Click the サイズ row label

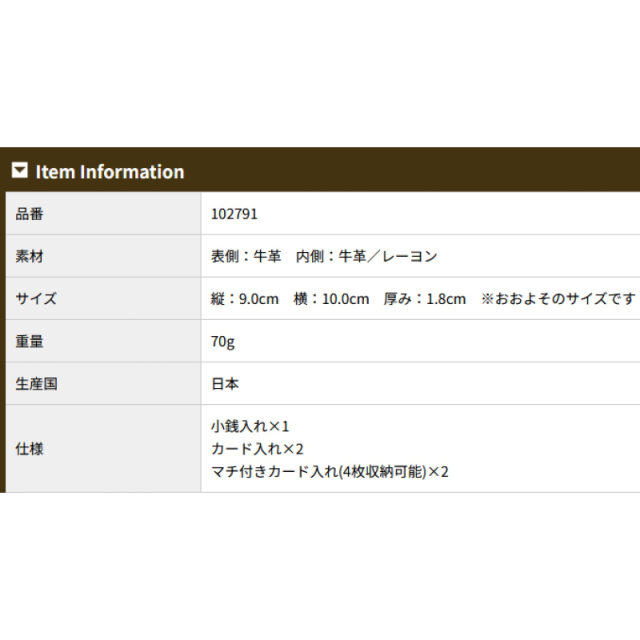[x=36, y=298]
